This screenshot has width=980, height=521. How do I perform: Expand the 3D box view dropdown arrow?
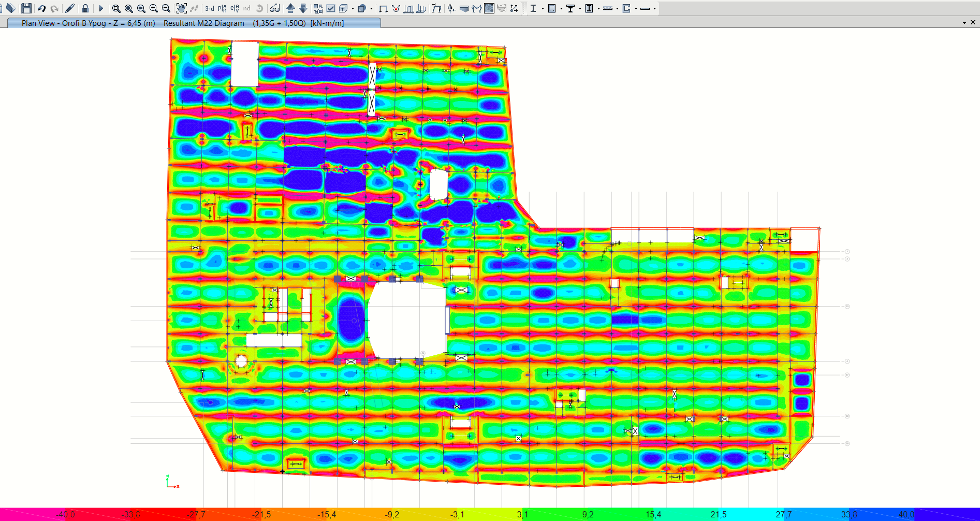(x=353, y=8)
